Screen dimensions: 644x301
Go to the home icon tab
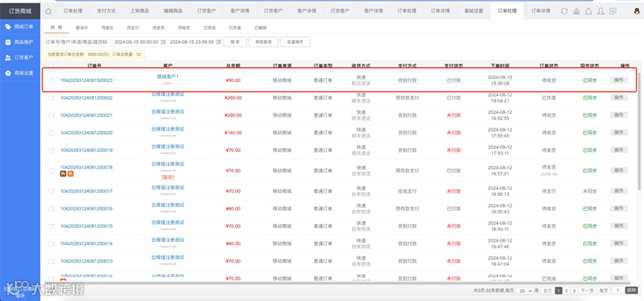[48, 11]
